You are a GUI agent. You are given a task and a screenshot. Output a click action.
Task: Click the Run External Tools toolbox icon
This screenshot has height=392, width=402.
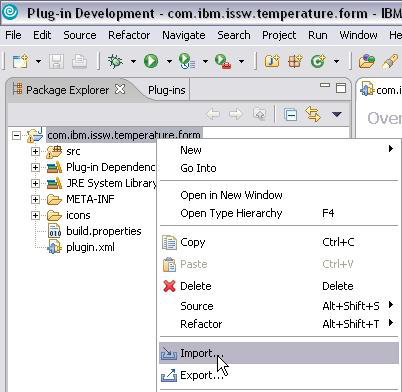[223, 61]
